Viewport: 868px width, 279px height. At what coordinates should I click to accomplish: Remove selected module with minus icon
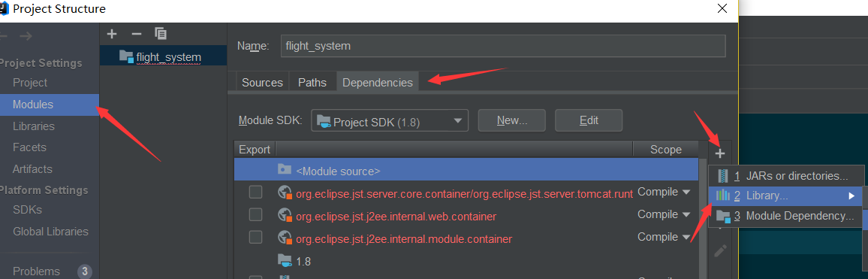click(x=136, y=34)
